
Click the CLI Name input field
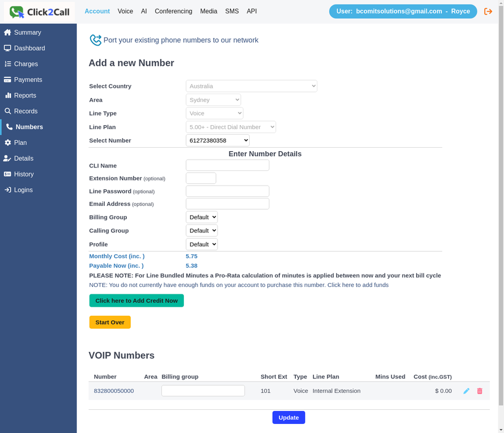click(x=227, y=165)
